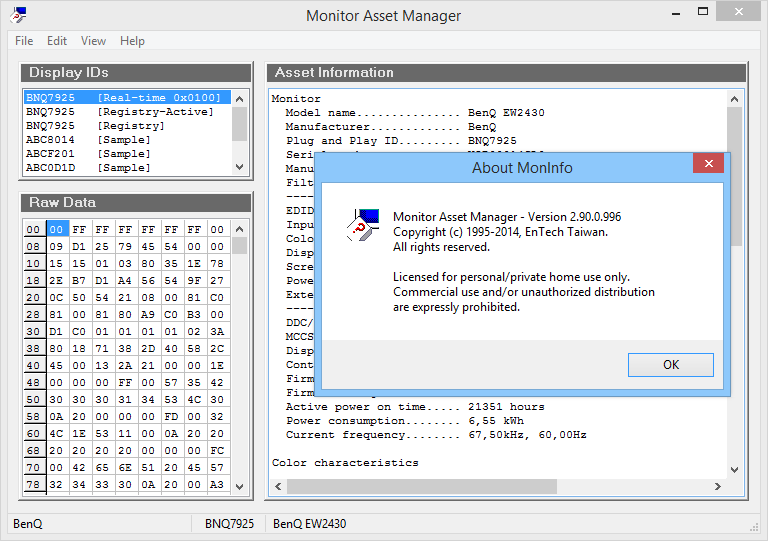Click row header 38 in Raw Data
Screen dimensions: 768x541
[33, 348]
